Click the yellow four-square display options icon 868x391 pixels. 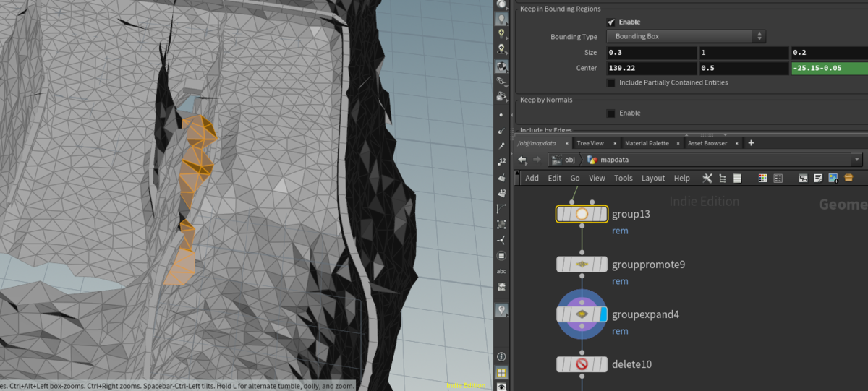point(501,373)
